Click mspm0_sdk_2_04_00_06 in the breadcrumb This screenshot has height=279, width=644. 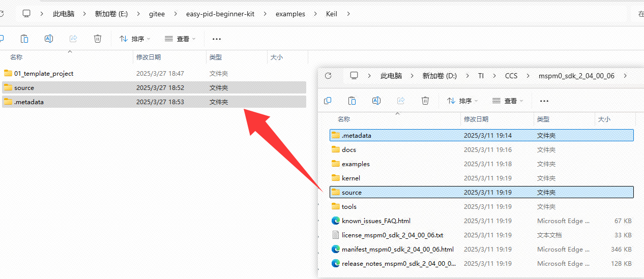pos(576,76)
